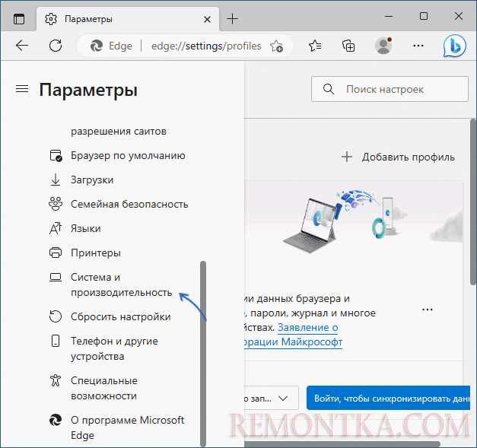Open the Bing chat sidebar

[454, 46]
